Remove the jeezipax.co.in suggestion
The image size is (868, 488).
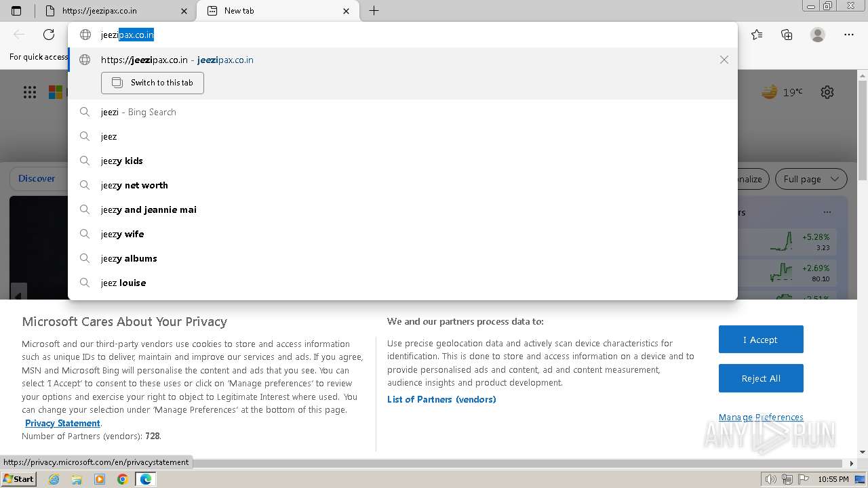point(724,60)
